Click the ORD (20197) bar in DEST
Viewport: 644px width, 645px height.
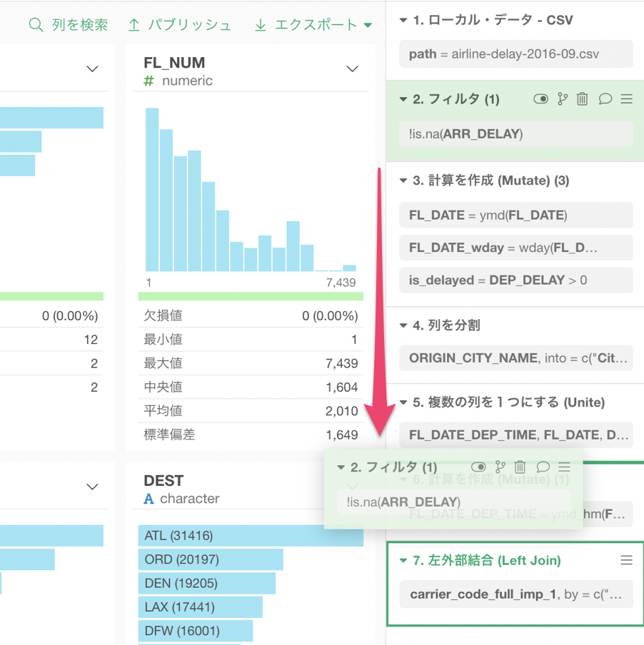211,559
